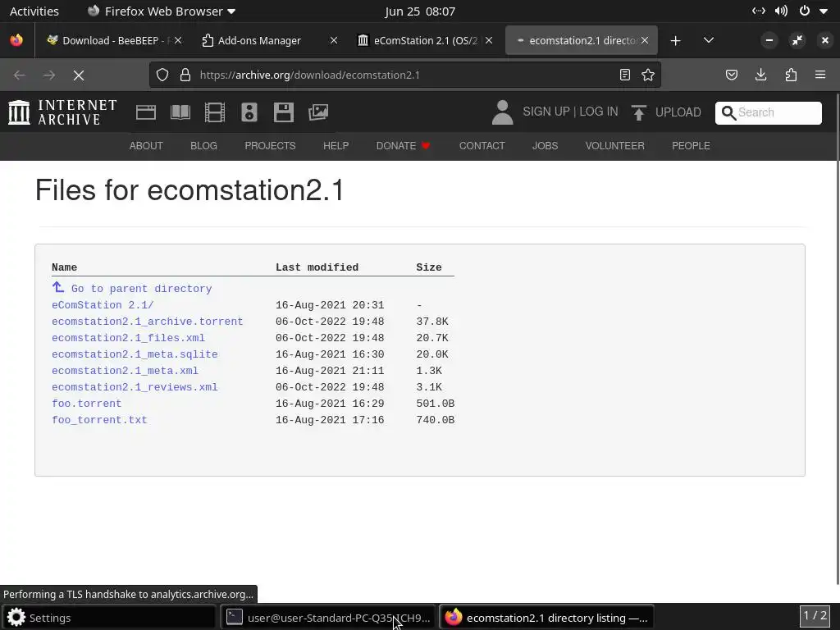Viewport: 840px width, 630px height.
Task: Open the DONATE menu item
Action: coord(403,146)
